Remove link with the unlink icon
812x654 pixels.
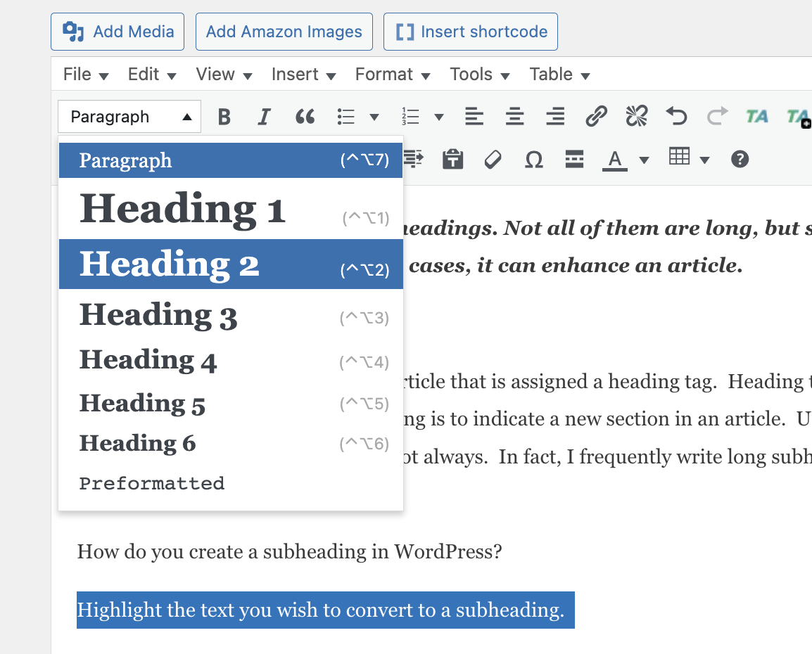click(637, 117)
